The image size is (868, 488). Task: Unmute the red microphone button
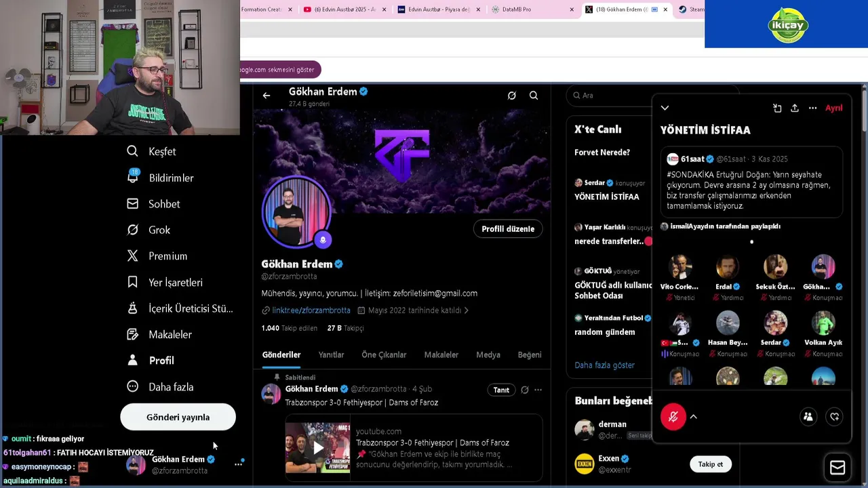673,417
